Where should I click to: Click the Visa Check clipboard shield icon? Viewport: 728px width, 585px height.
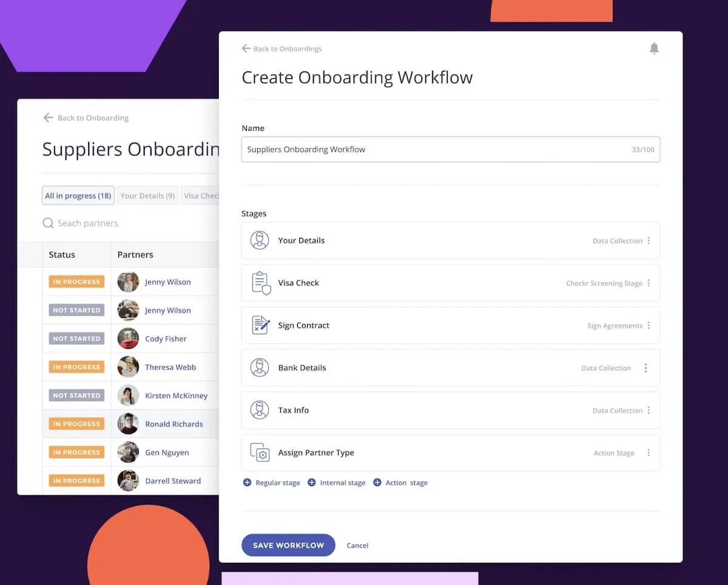pyautogui.click(x=261, y=283)
